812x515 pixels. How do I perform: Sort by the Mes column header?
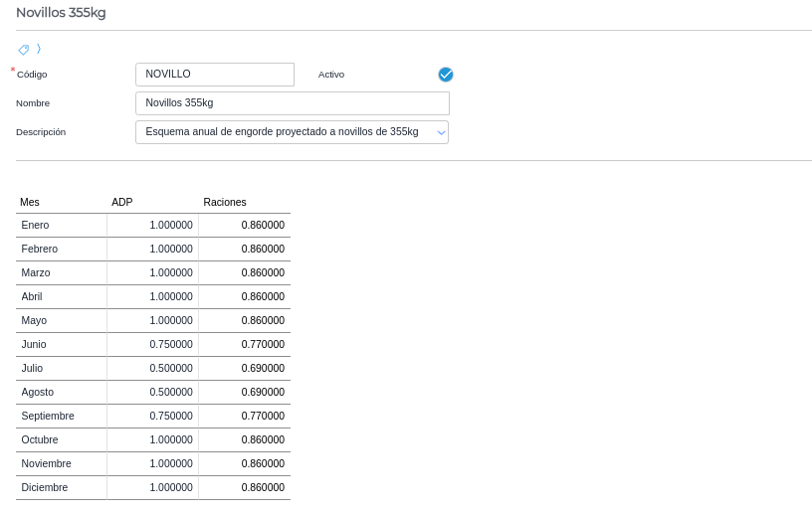[30, 202]
